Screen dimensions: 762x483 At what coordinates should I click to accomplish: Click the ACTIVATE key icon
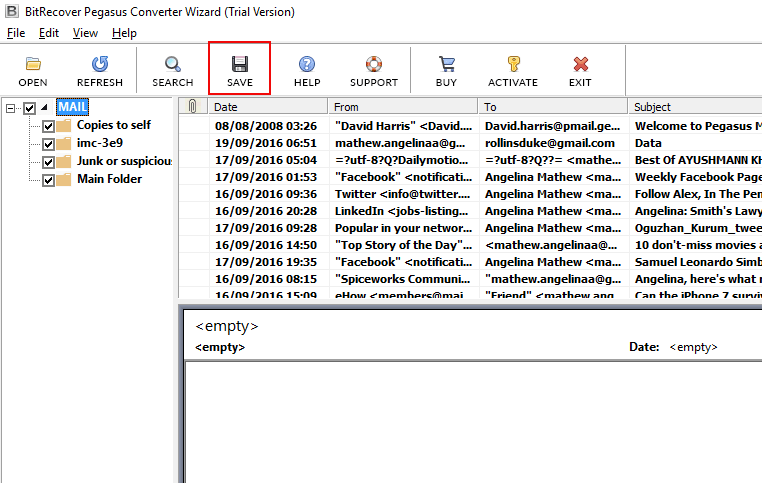click(x=514, y=64)
